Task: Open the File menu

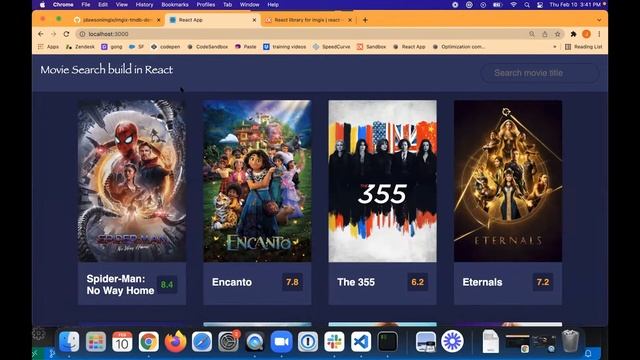Action: point(86,5)
